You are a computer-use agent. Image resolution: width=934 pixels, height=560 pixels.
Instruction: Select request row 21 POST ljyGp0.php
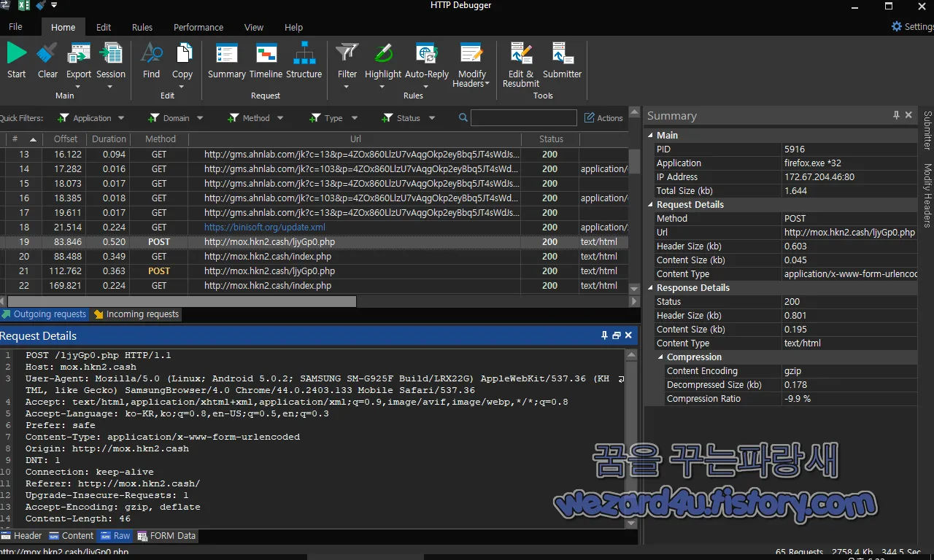(314, 271)
